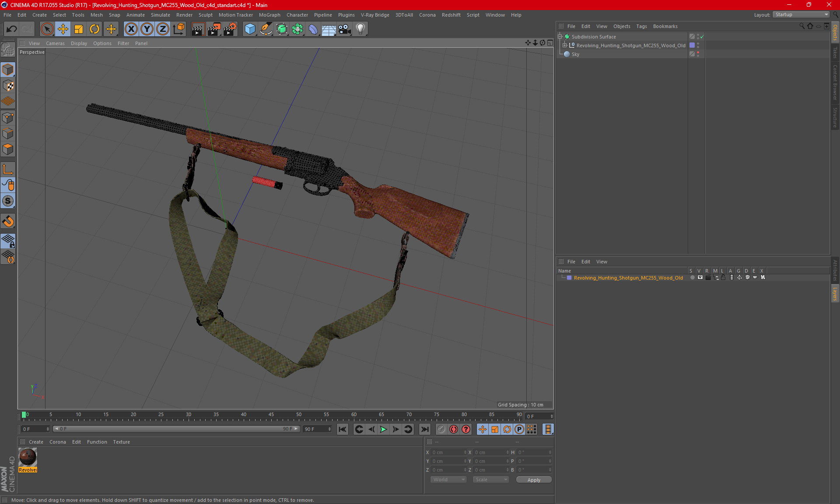Toggle the layer's Lock icon
The height and width of the screenshot is (504, 840).
pos(724,277)
